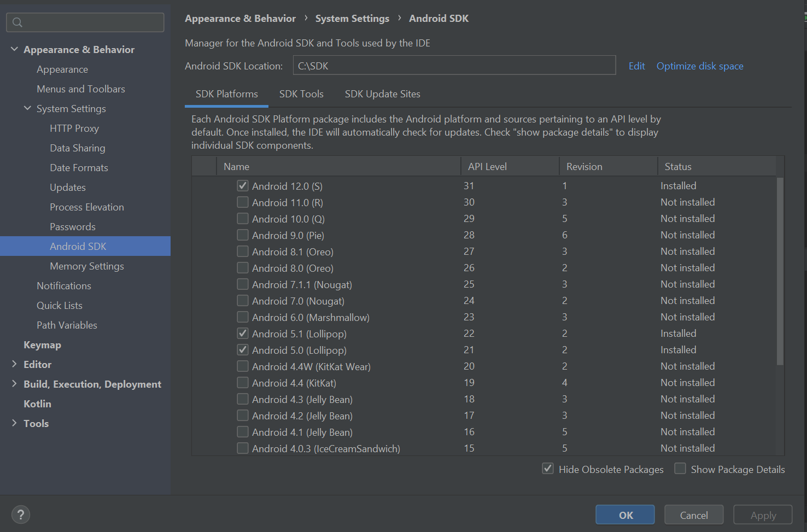Click the Android SDK Location path field

[454, 65]
